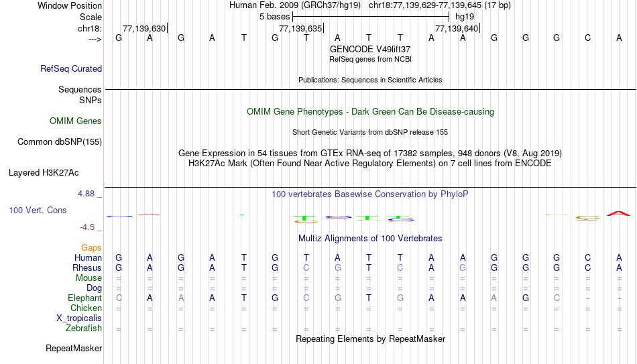Click the Elephant row's first base C

pos(119,298)
